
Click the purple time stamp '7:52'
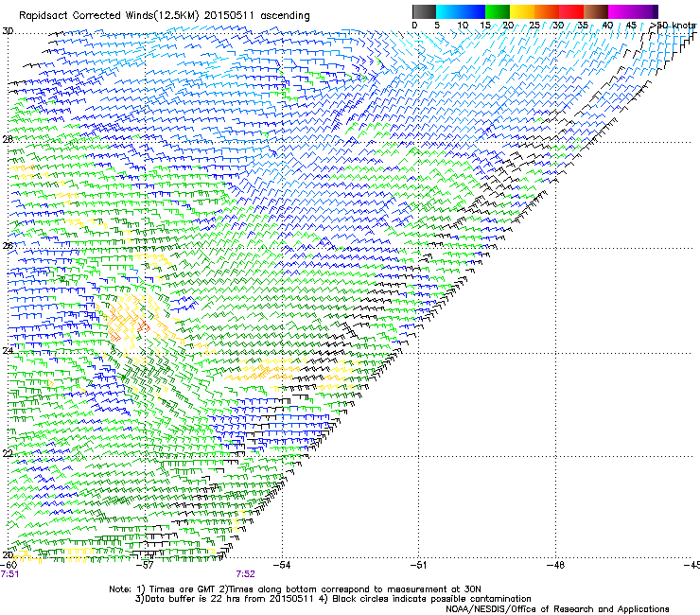[x=246, y=574]
